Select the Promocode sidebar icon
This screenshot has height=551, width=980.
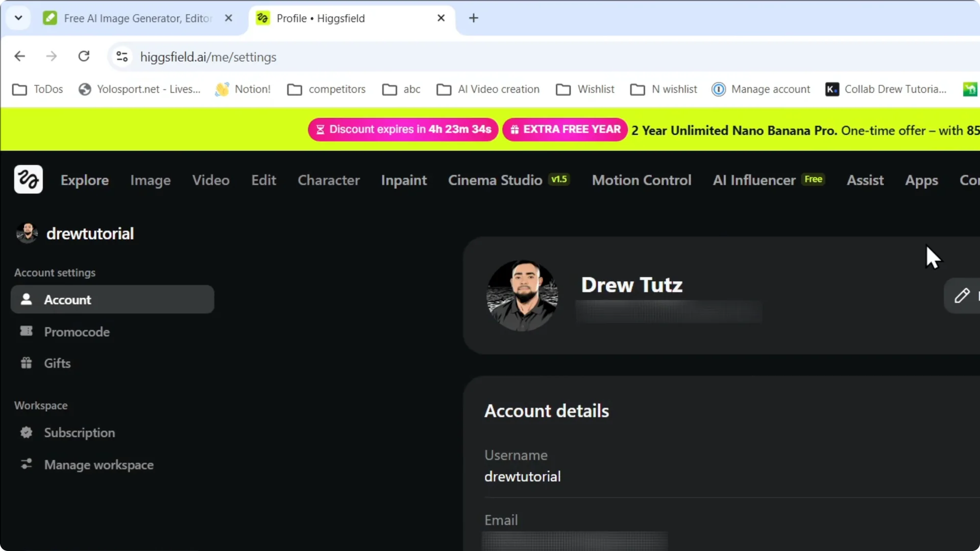[26, 331]
